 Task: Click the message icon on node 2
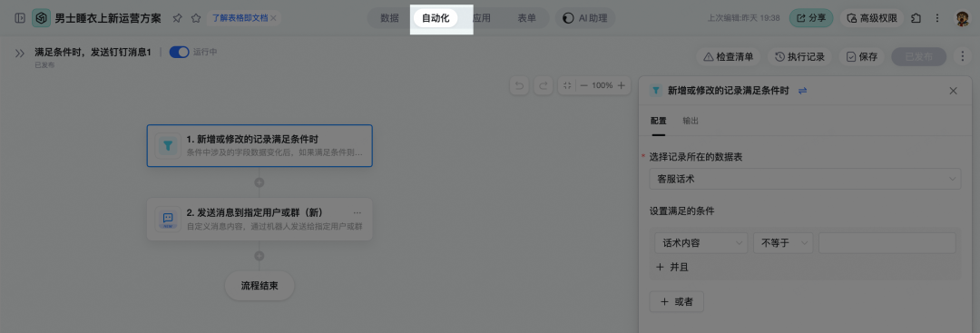(x=168, y=219)
